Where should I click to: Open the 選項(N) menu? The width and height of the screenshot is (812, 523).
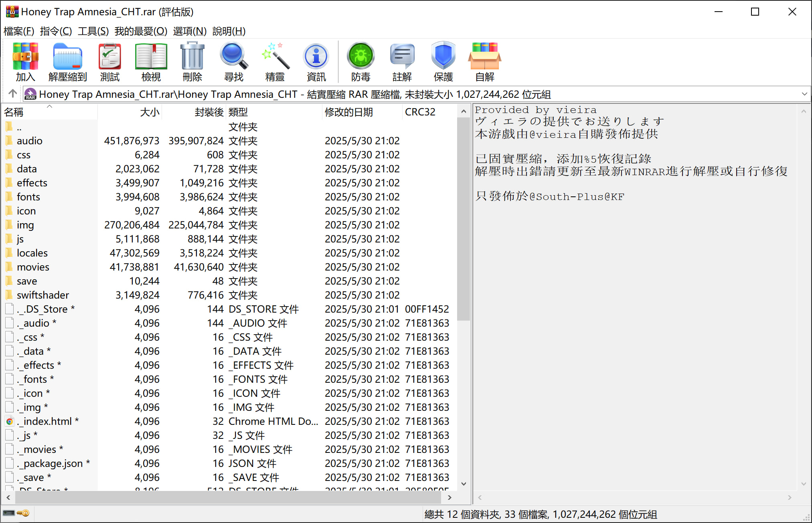(190, 31)
